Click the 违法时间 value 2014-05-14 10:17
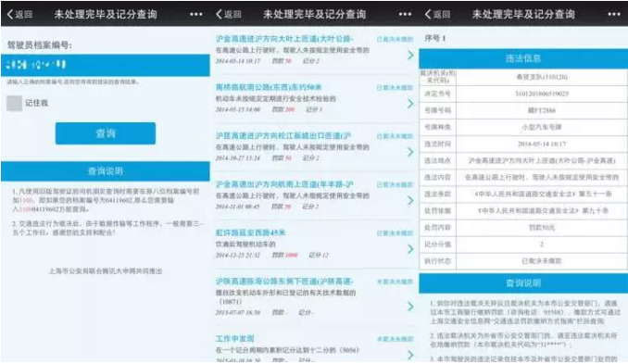The width and height of the screenshot is (628, 364). tap(542, 144)
